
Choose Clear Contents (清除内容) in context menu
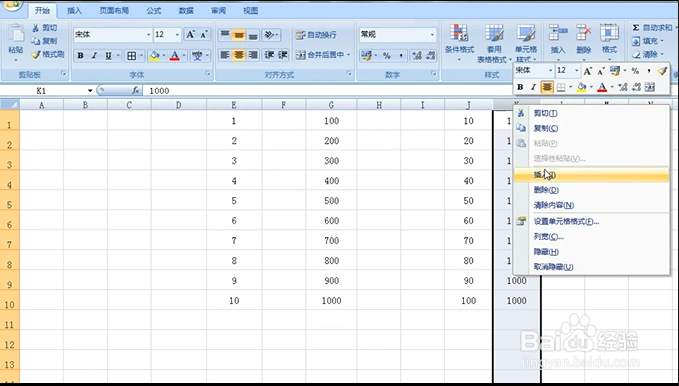(591, 205)
